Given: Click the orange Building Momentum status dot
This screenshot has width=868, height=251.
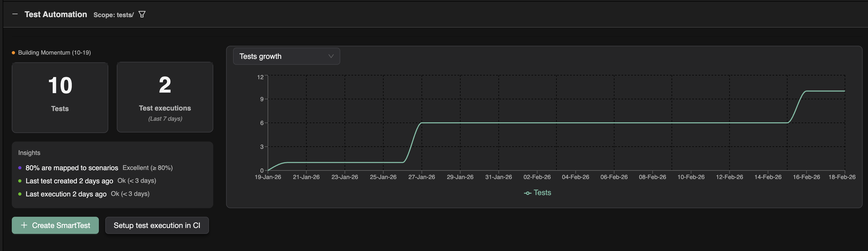Looking at the screenshot, I should click(x=13, y=53).
